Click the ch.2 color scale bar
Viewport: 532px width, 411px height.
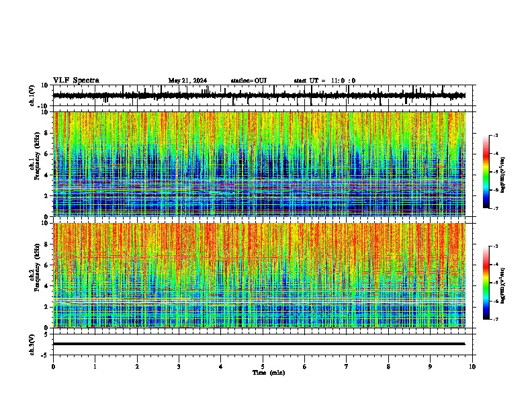tap(486, 283)
